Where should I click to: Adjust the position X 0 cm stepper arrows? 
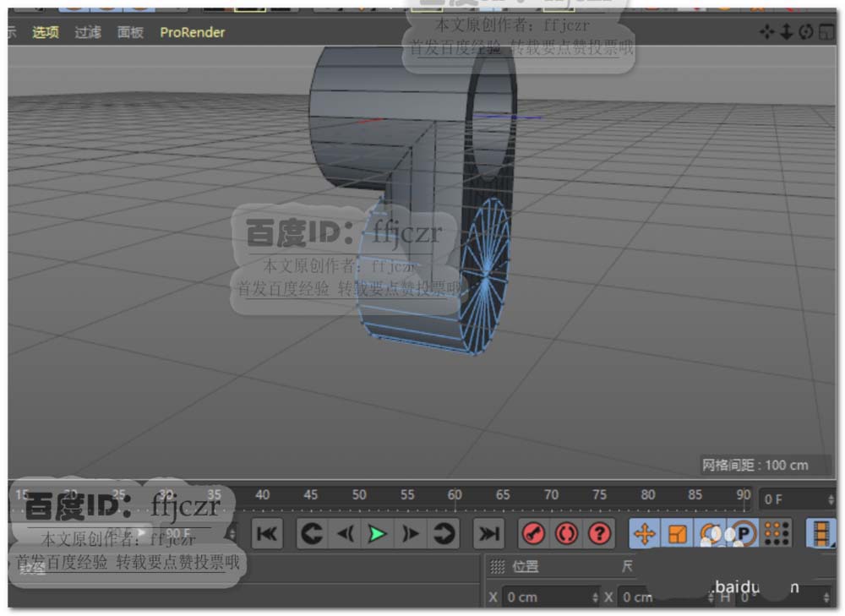[x=595, y=597]
